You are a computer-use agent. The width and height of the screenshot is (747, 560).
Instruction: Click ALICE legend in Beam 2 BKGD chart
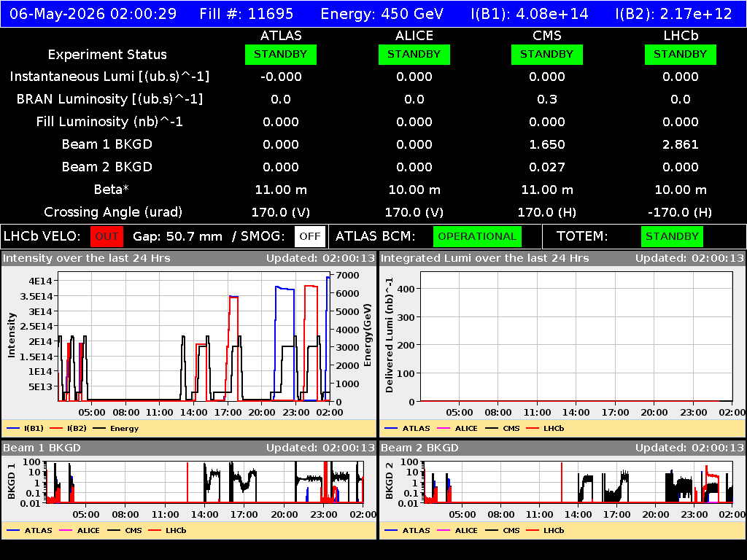[457, 530]
